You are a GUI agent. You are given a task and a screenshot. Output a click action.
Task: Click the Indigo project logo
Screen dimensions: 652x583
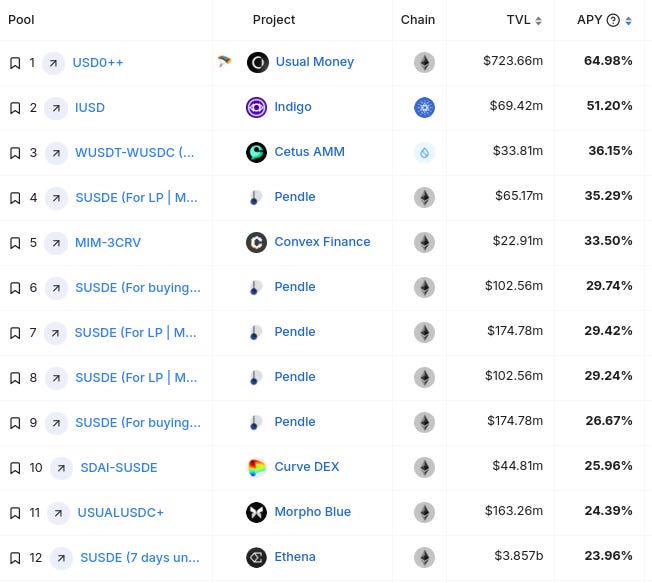pyautogui.click(x=257, y=107)
